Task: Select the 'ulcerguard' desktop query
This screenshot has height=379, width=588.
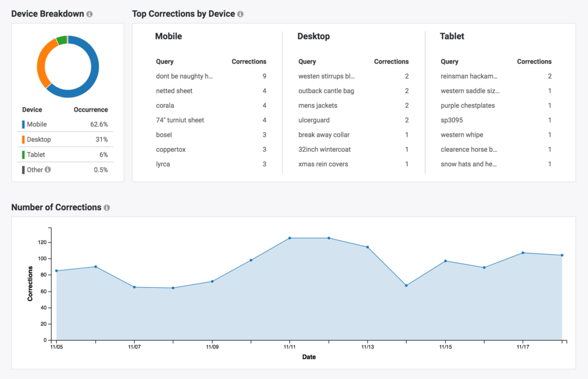Action: pos(314,120)
